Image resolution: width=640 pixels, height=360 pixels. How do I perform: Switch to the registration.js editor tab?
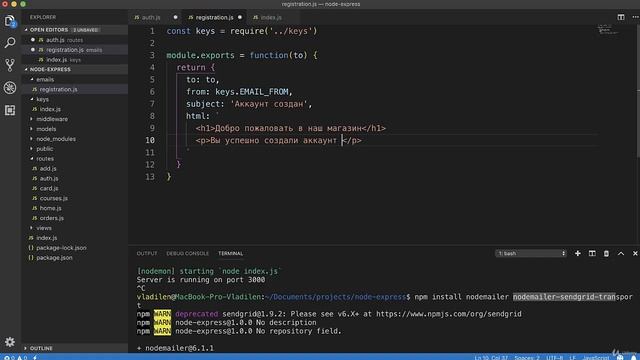[214, 18]
